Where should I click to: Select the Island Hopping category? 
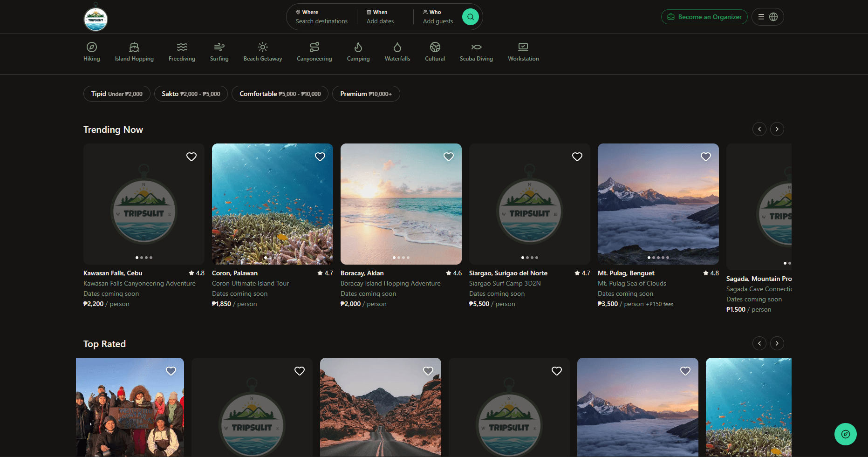pyautogui.click(x=134, y=52)
